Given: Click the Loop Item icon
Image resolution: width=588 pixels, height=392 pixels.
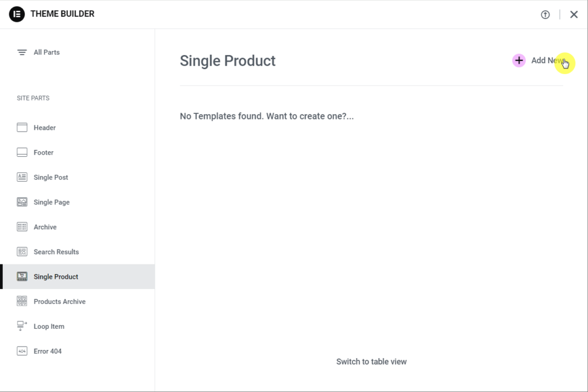Looking at the screenshot, I should [22, 326].
